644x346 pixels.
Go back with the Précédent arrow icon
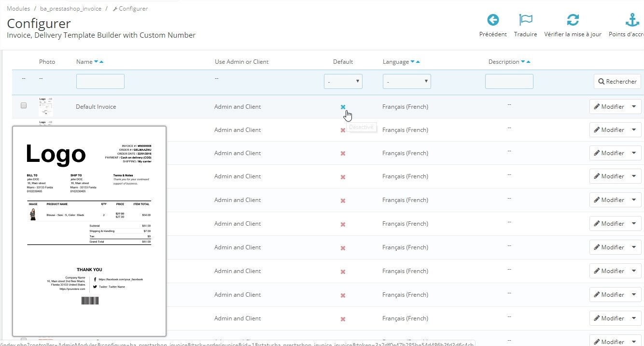[x=493, y=20]
